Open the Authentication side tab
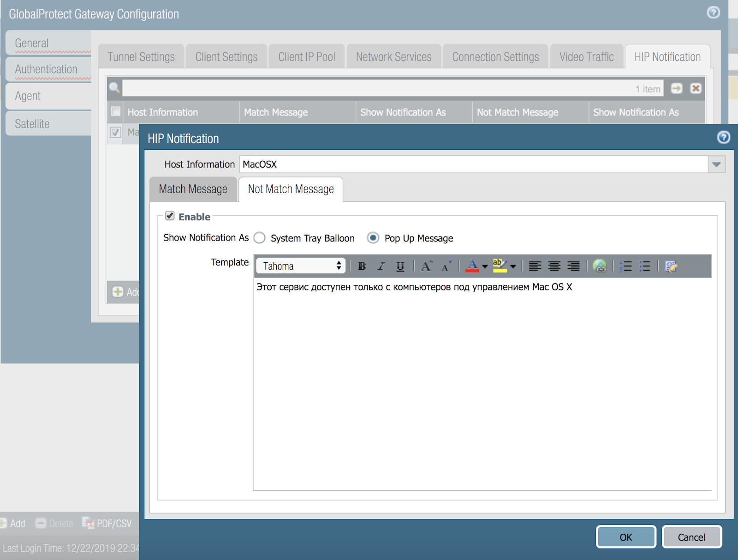 (48, 69)
